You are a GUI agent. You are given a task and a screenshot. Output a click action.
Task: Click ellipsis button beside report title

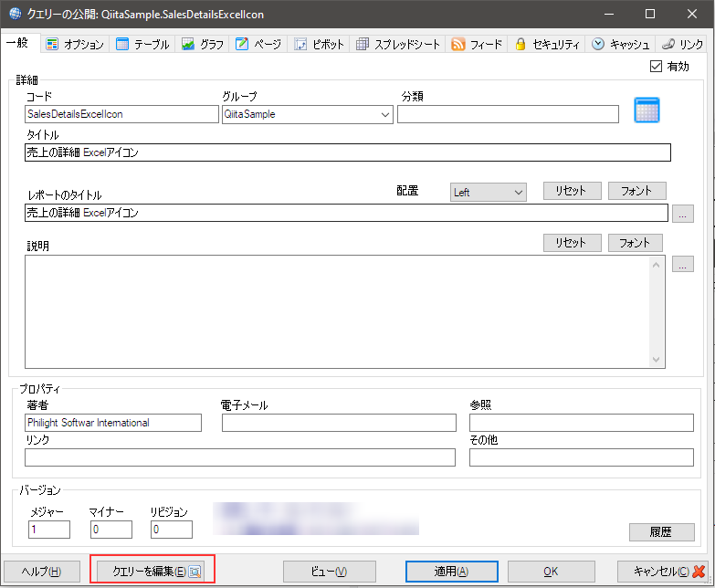click(x=683, y=214)
